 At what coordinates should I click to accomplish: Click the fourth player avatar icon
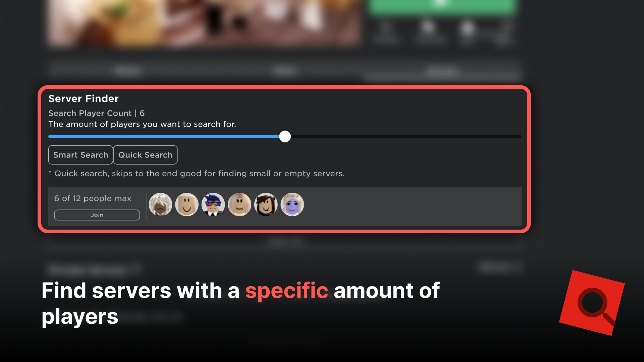[239, 205]
